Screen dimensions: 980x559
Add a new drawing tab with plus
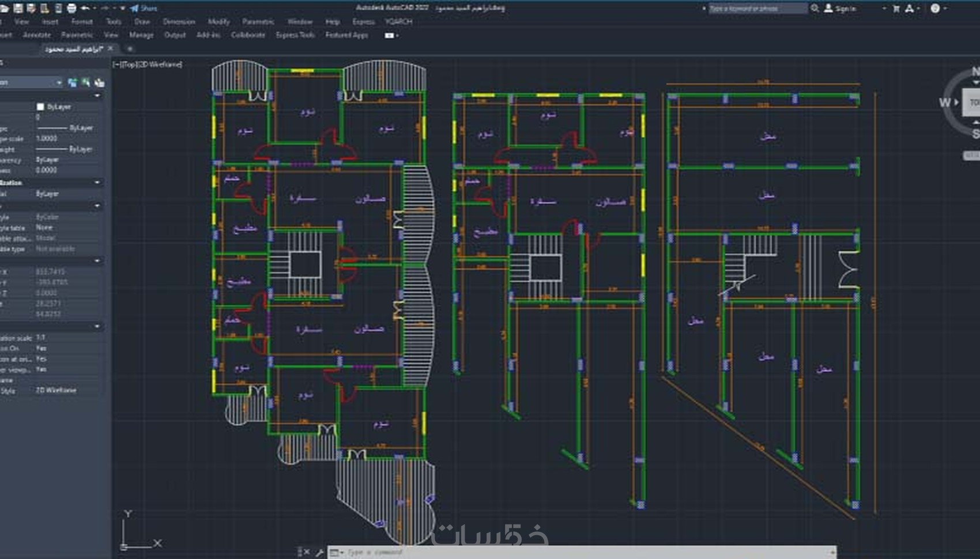coord(130,48)
